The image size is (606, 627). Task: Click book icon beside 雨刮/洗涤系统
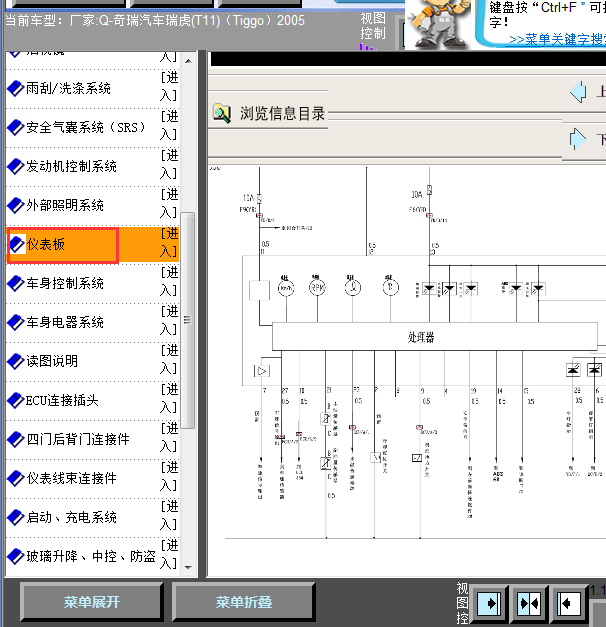tap(16, 88)
